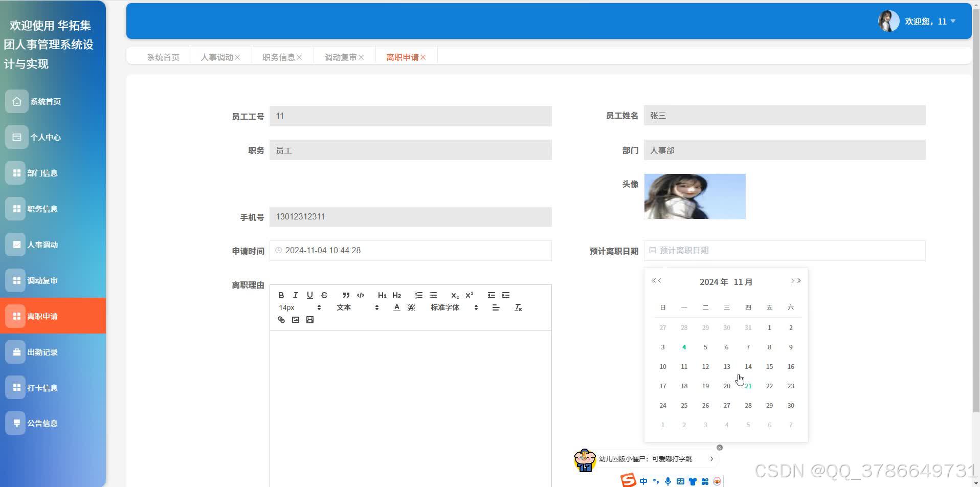Click the 系统首页 home icon in sidebar
The width and height of the screenshot is (980, 487).
[x=16, y=101]
